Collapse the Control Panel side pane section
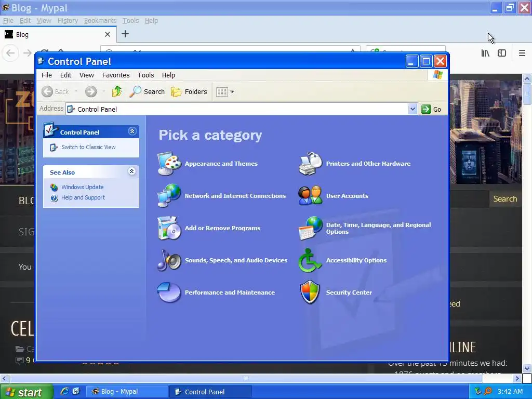 point(132,131)
